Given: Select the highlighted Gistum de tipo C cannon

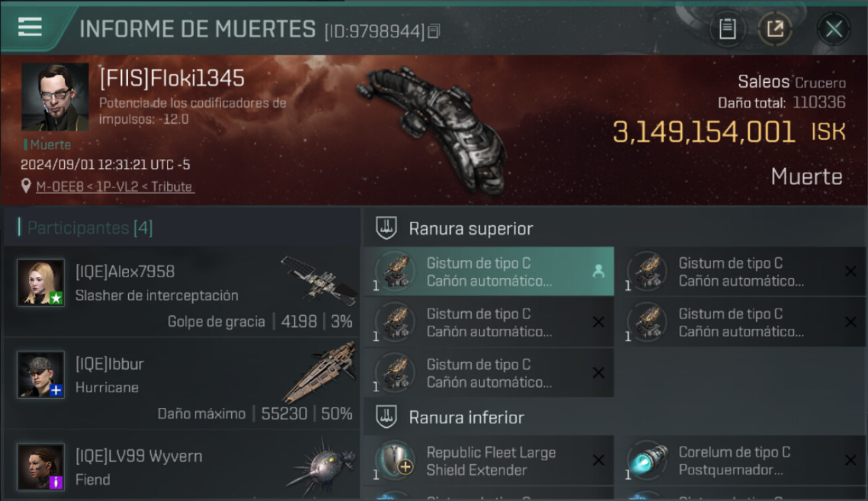Looking at the screenshot, I should (489, 272).
